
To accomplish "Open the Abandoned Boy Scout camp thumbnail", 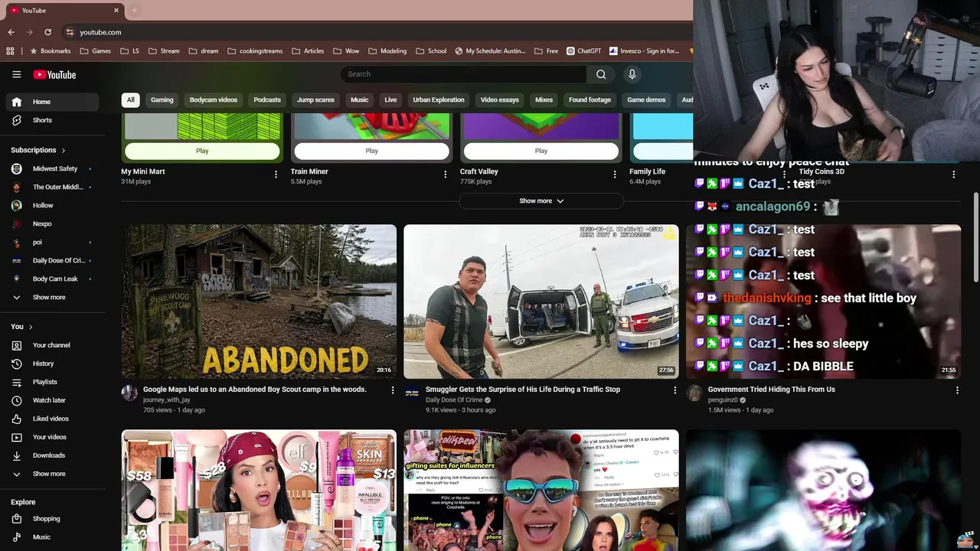I will point(259,302).
